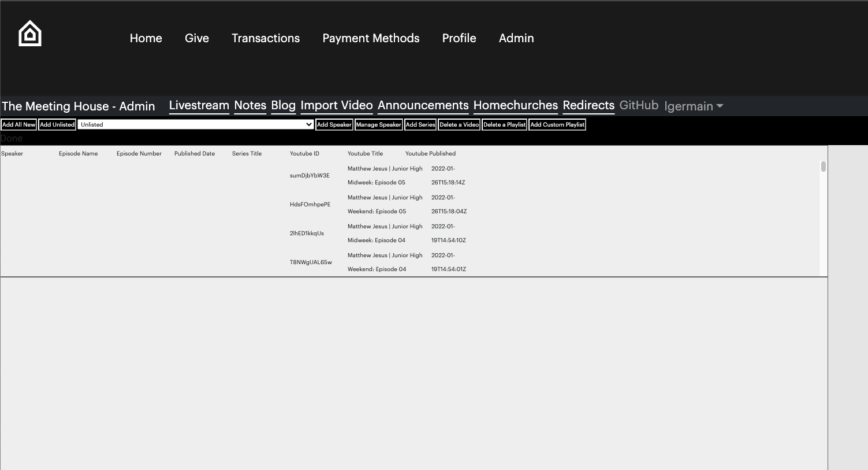The width and height of the screenshot is (868, 470).
Task: Click the video table scrollbar thumb
Action: tap(823, 166)
